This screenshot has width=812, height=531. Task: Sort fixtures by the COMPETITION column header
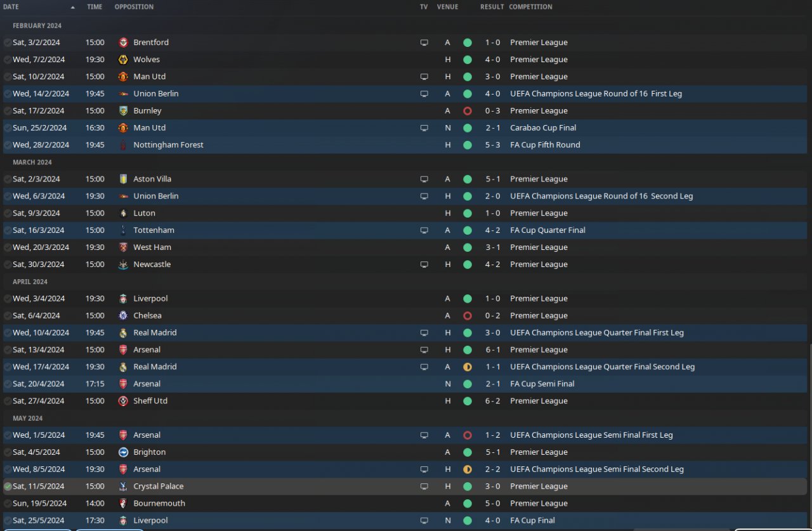[530, 7]
